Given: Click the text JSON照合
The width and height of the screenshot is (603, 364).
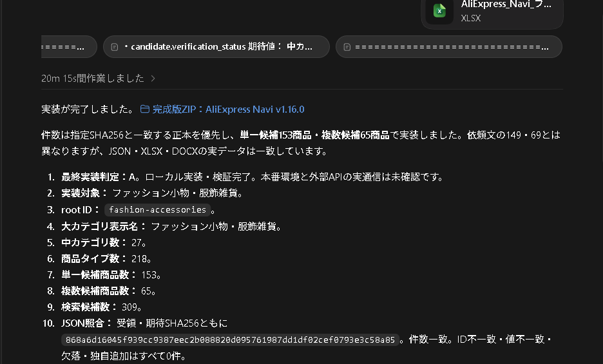Looking at the screenshot, I should pos(82,323).
